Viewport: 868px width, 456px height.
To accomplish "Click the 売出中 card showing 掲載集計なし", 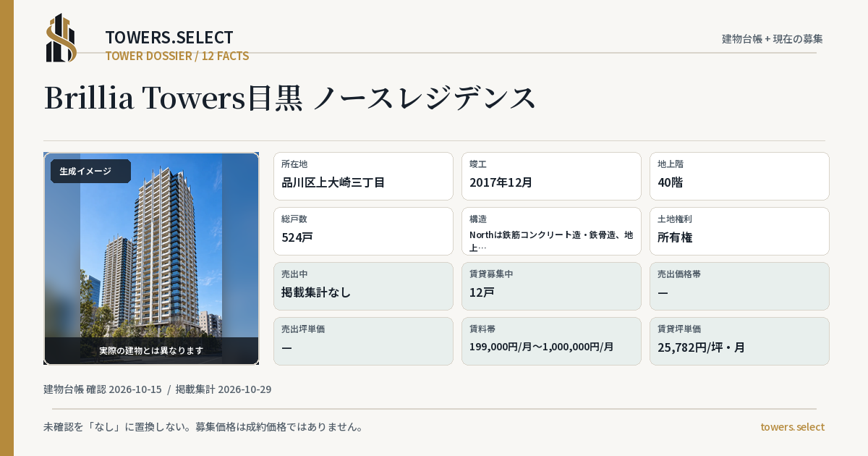I will click(363, 286).
